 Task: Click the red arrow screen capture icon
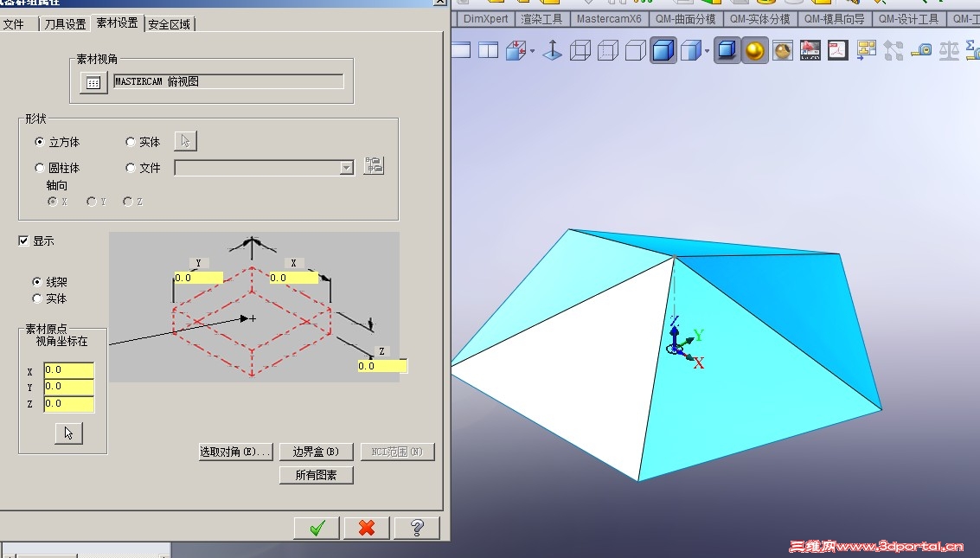810,50
